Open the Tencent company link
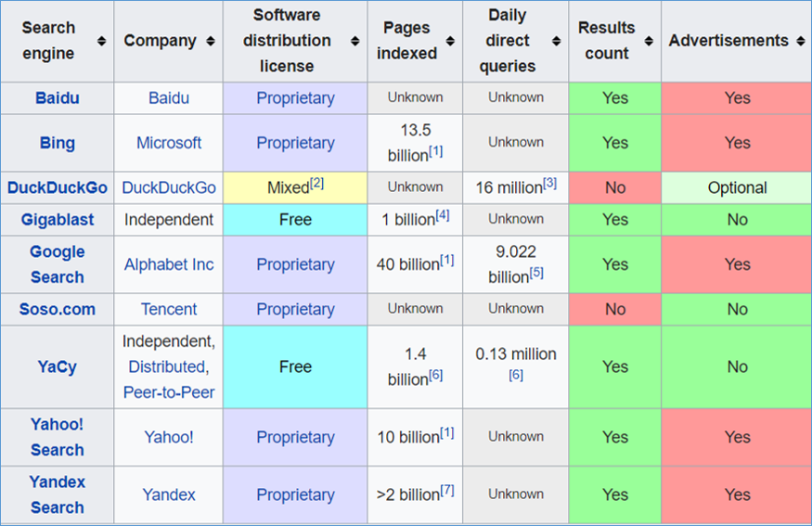 click(169, 309)
